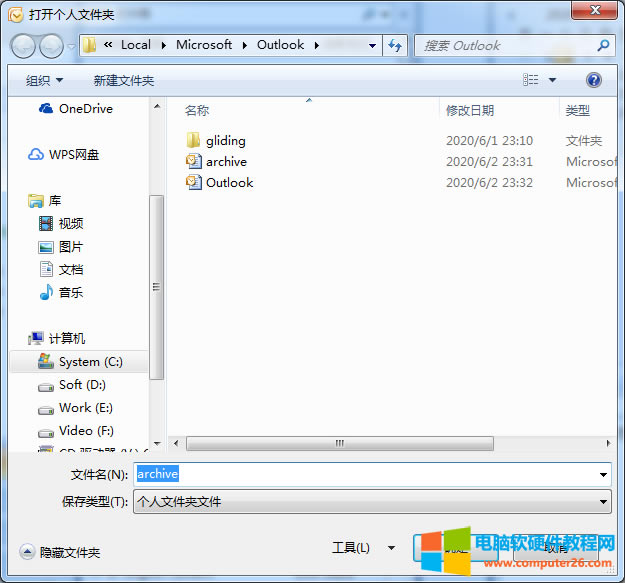Screen dimensions: 625x583
Task: Close the 打开个人文件夹 dialog
Action: 594,10
